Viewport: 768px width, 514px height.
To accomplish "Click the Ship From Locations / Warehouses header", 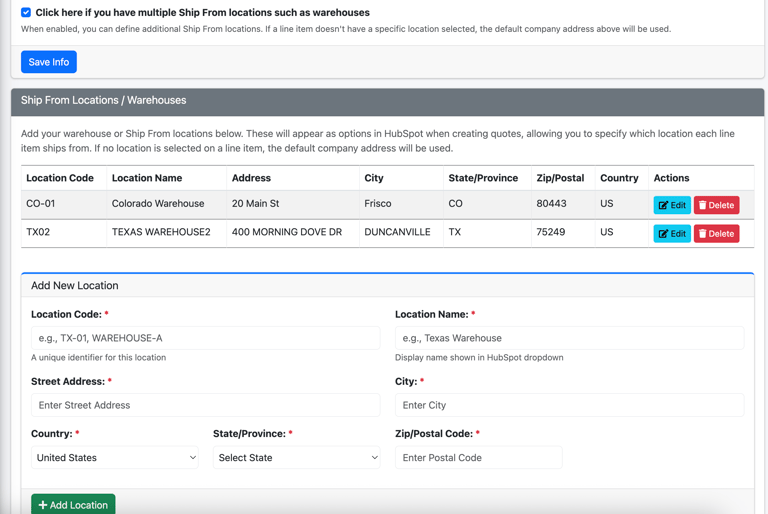I will [103, 101].
